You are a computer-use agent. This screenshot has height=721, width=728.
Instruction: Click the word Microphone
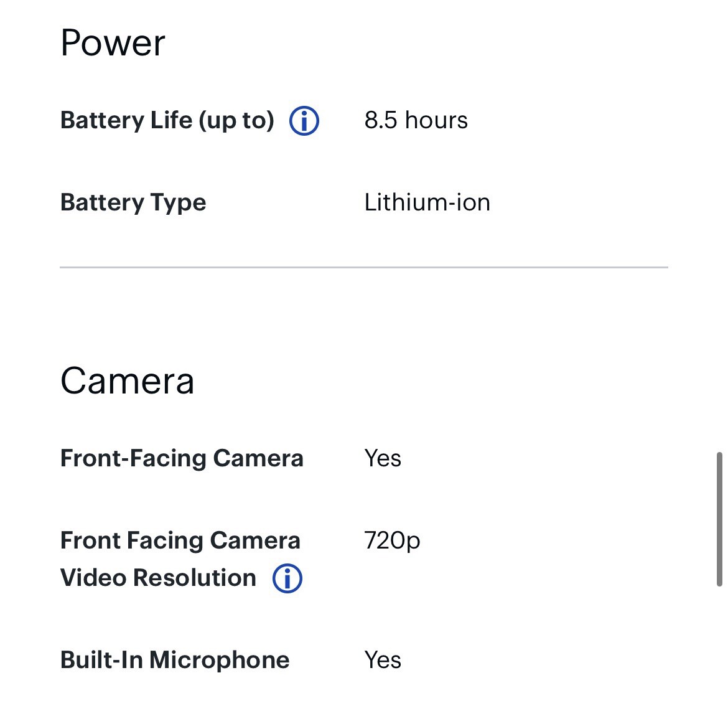(219, 660)
